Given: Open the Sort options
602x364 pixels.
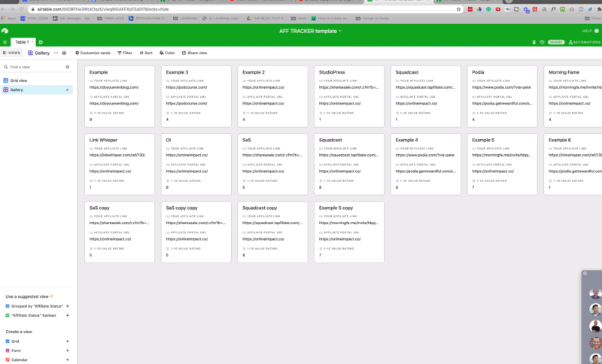Looking at the screenshot, I should point(146,53).
